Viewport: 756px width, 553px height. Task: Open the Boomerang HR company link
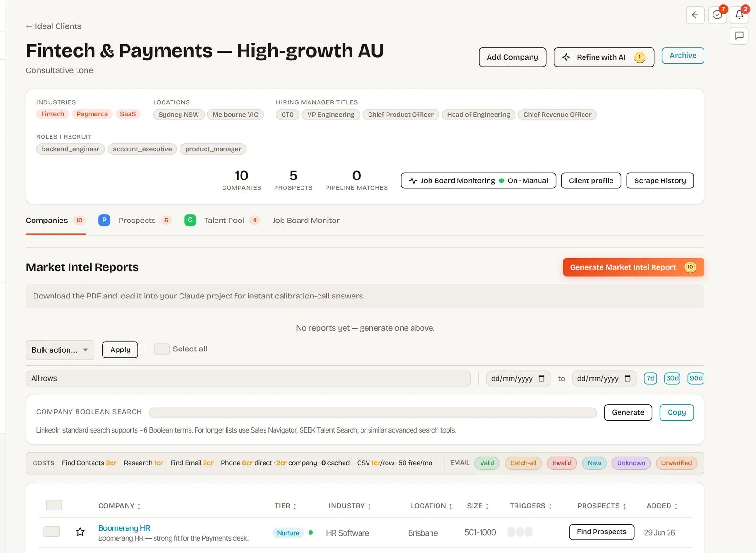click(x=124, y=528)
